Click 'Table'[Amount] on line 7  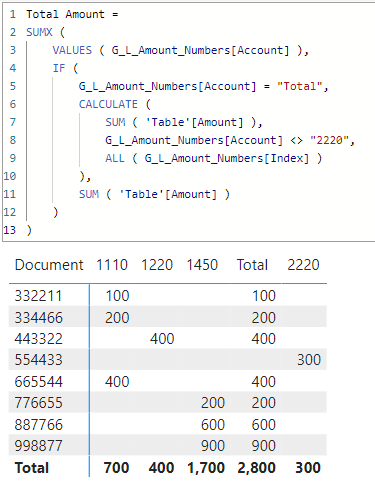[x=194, y=122]
